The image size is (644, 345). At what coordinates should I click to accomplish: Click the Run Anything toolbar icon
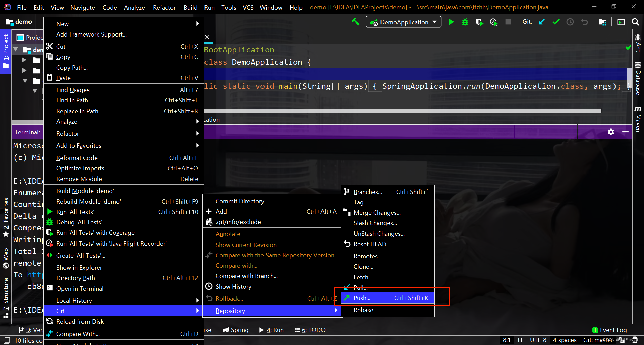pyautogui.click(x=621, y=22)
